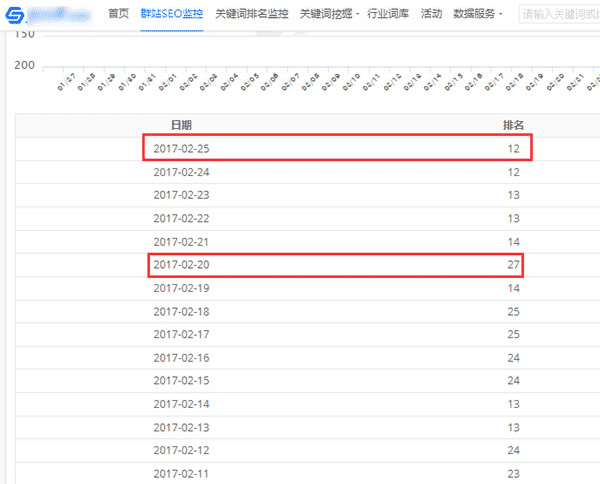Go to 行业词库 page
600x484 pixels.
[x=388, y=14]
